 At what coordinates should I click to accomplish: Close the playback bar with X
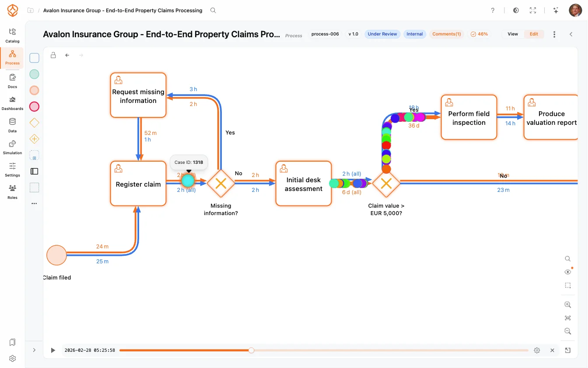point(552,350)
